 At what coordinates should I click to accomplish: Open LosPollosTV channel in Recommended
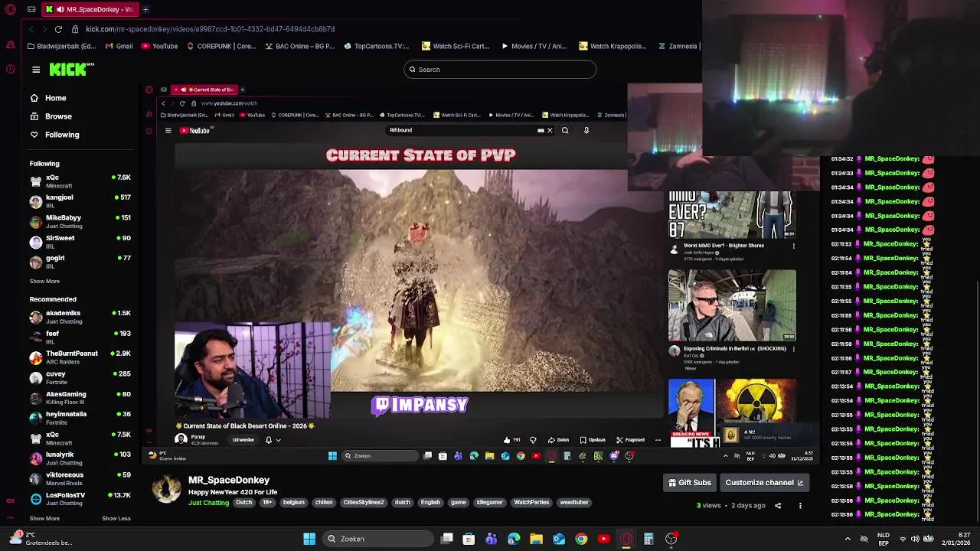tap(80, 499)
